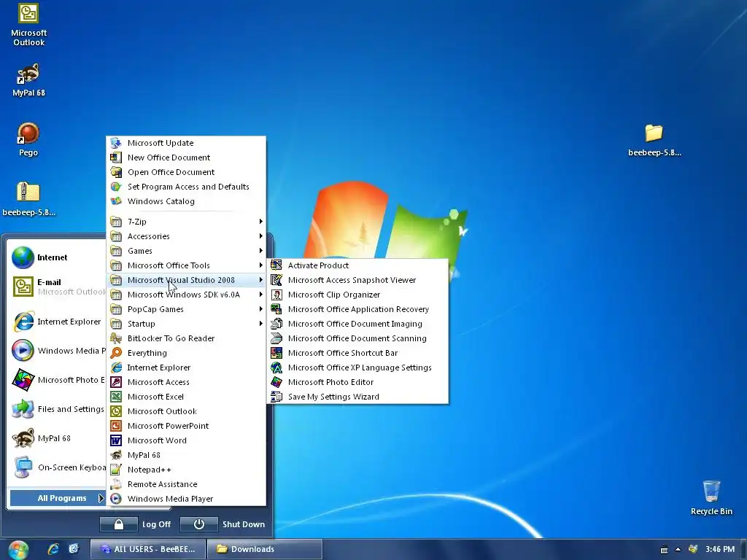Click the raccoon tray icon near clock
Image resolution: width=747 pixels, height=560 pixels.
(693, 549)
